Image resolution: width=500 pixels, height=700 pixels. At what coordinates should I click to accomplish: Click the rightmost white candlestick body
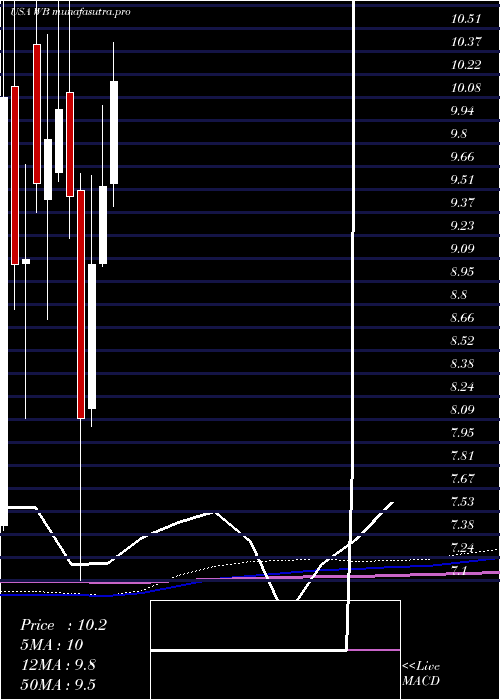[114, 132]
